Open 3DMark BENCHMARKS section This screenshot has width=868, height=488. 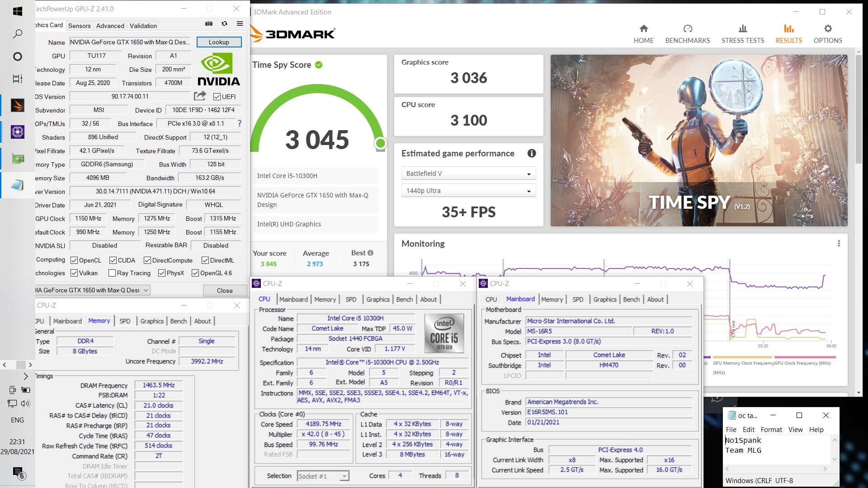point(688,34)
